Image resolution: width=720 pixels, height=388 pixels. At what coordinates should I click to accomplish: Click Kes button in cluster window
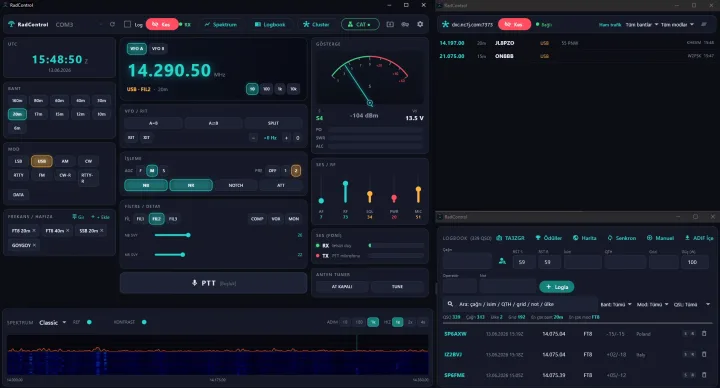point(514,24)
